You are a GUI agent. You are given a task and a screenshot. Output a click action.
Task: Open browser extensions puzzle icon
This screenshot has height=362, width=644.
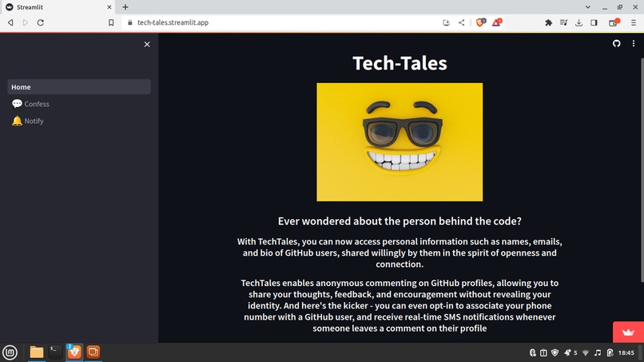coord(548,22)
